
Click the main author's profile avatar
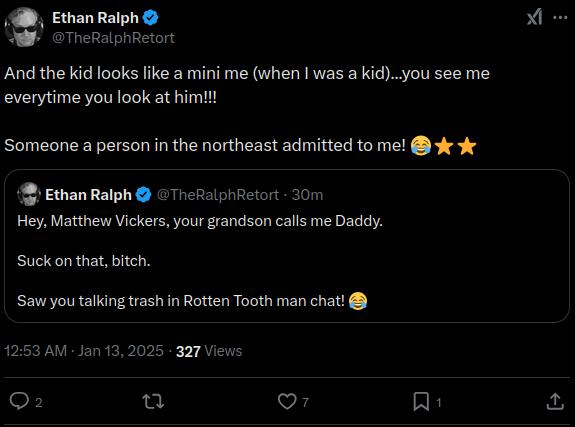pyautogui.click(x=24, y=27)
